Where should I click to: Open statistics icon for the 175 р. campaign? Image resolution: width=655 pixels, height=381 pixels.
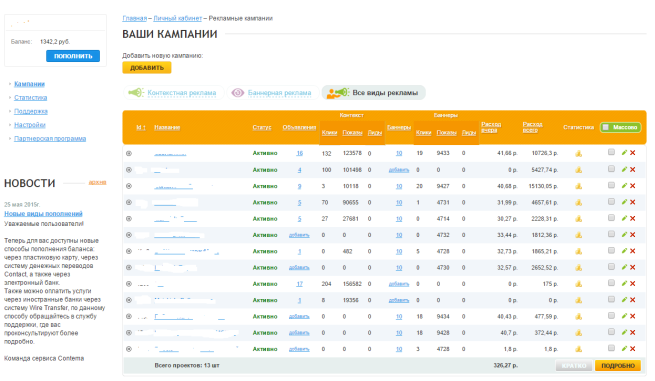579,284
